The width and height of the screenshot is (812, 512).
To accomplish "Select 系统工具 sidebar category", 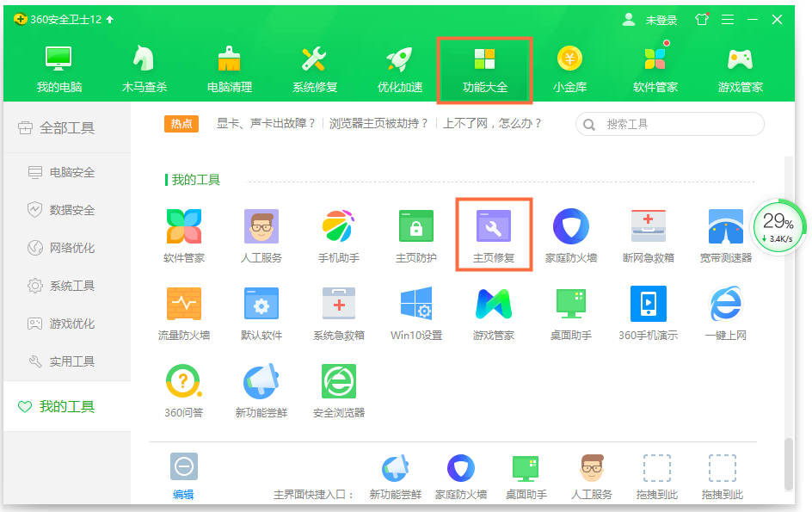I will click(67, 286).
